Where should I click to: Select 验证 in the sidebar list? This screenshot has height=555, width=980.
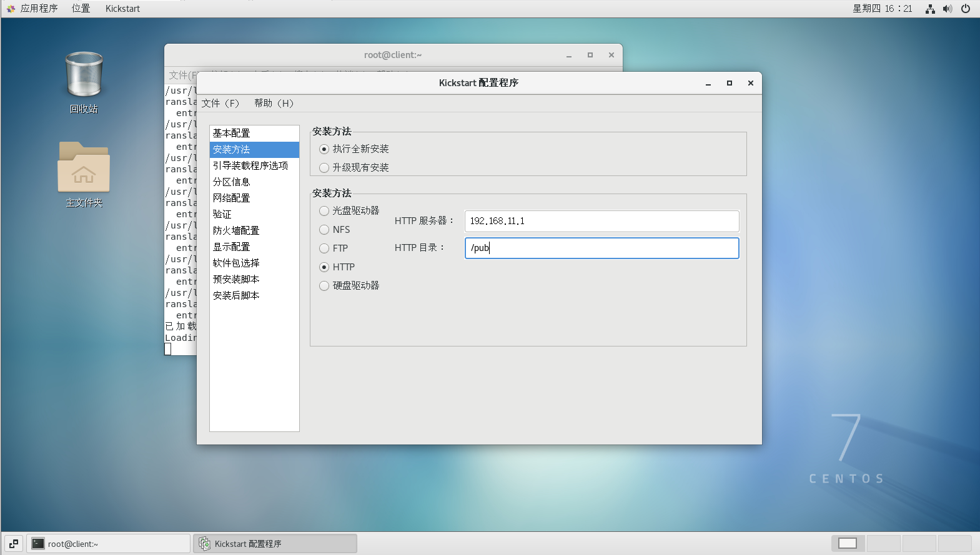[x=254, y=214]
